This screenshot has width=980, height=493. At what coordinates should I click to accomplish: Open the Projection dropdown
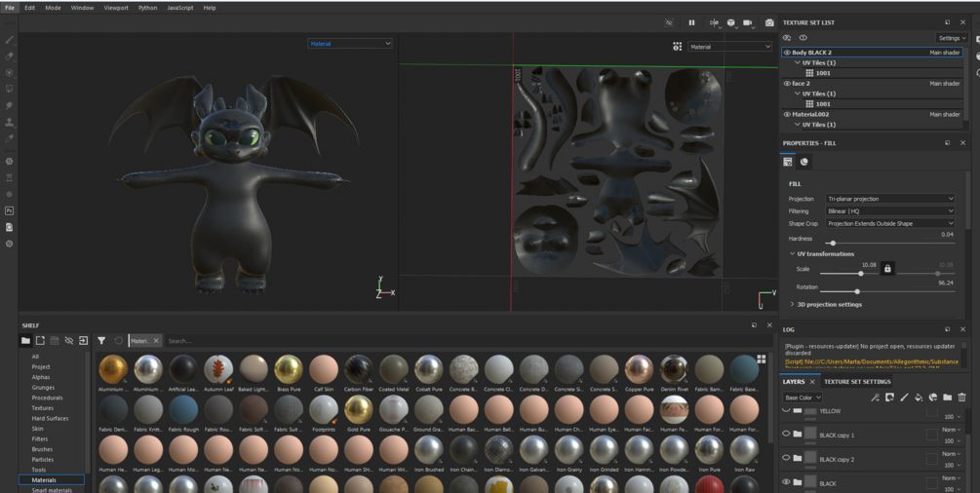coord(889,199)
